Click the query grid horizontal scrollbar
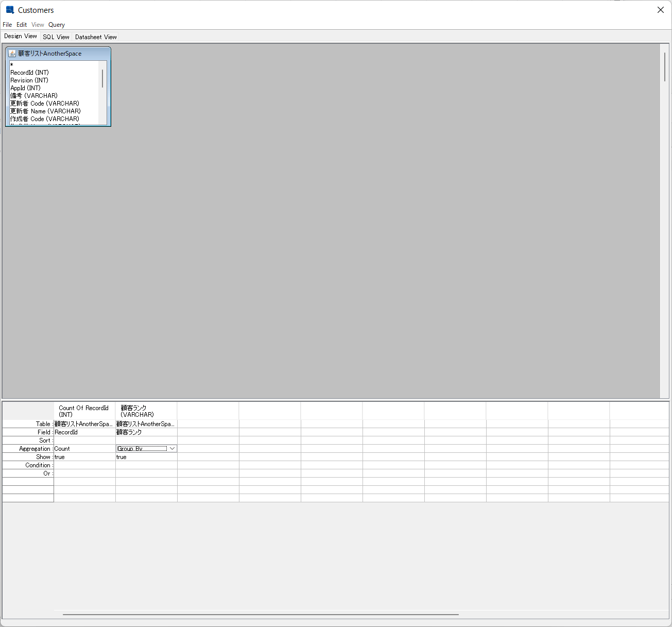The height and width of the screenshot is (627, 672). pos(261,615)
